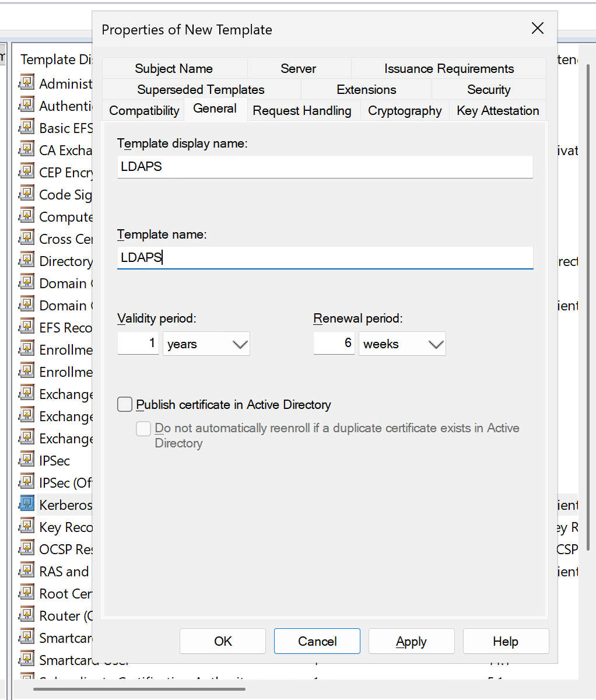The height and width of the screenshot is (700, 596).
Task: Click the EFS Recovery template icon
Action: coord(27,327)
